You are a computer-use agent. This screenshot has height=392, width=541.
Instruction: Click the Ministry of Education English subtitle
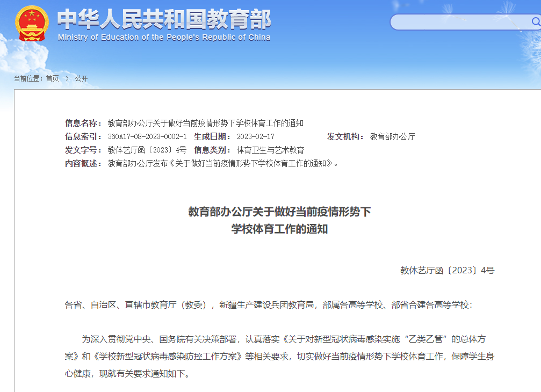pyautogui.click(x=164, y=37)
